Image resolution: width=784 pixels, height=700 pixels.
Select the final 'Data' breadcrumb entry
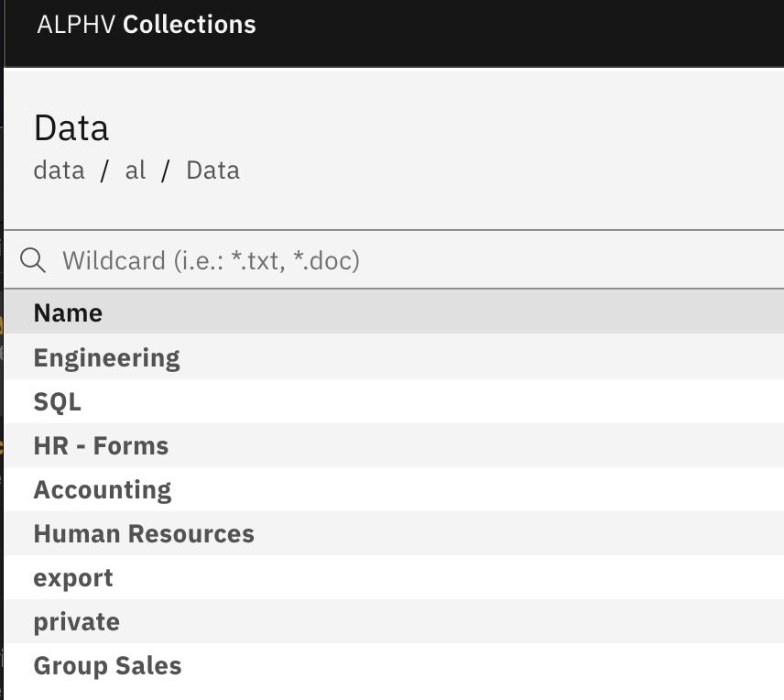tap(212, 170)
